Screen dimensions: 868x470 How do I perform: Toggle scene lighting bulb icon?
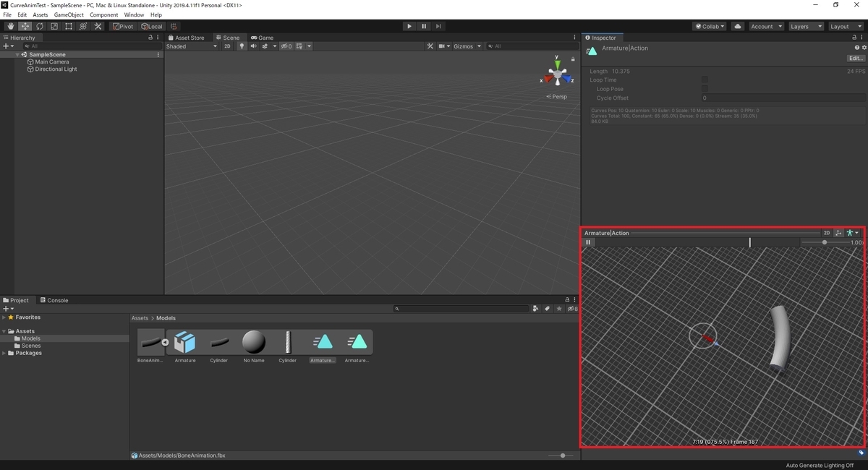pyautogui.click(x=242, y=46)
